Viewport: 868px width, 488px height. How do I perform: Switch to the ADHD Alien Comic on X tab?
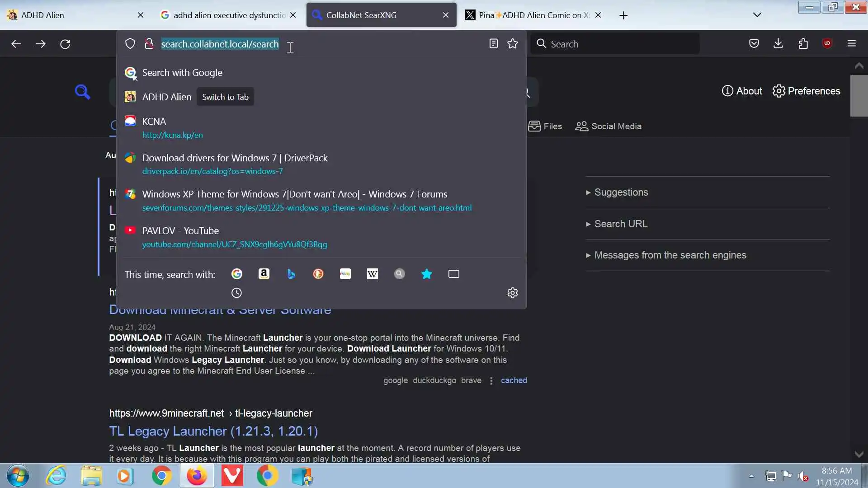pos(529,15)
